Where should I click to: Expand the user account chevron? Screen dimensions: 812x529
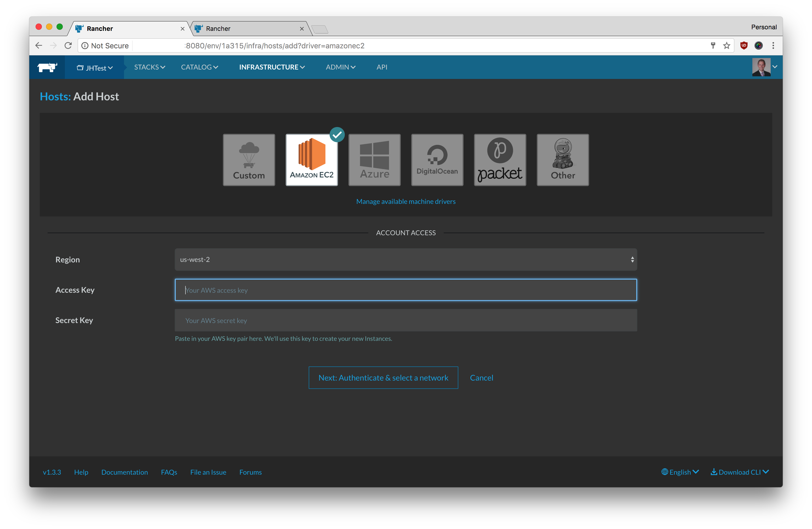tap(775, 67)
